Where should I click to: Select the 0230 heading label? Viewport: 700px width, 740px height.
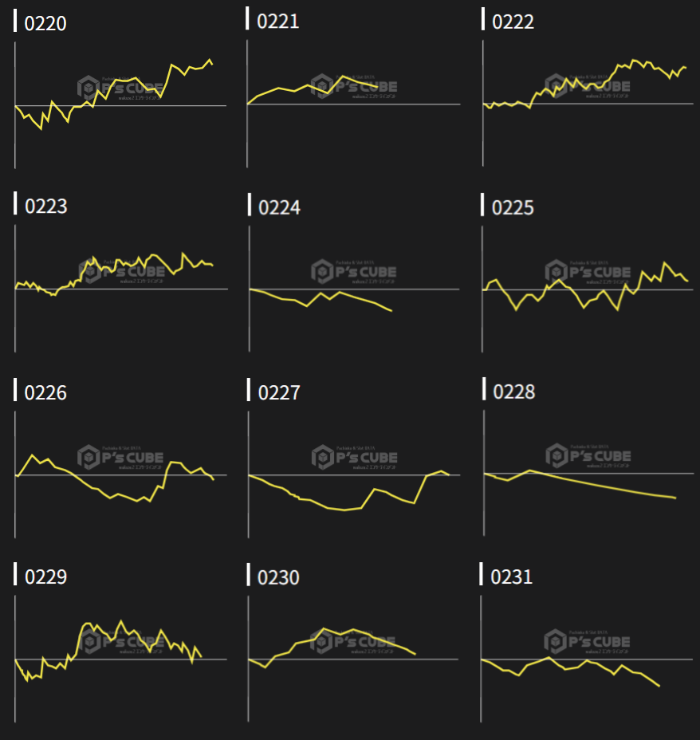(278, 577)
